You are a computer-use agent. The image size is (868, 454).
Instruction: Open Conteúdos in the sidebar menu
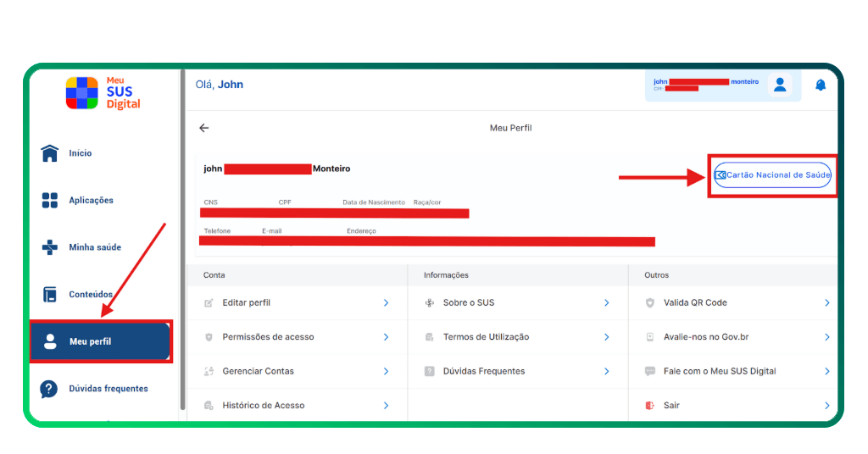pos(90,295)
